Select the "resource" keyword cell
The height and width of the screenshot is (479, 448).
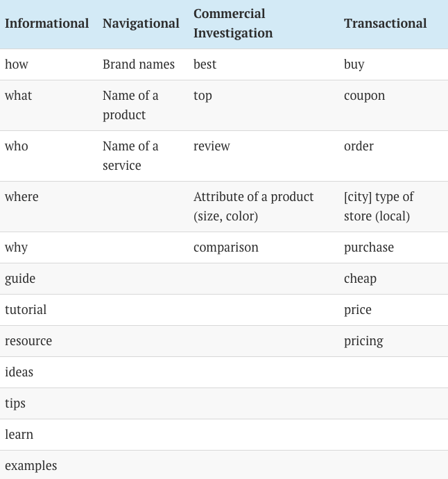[28, 341]
